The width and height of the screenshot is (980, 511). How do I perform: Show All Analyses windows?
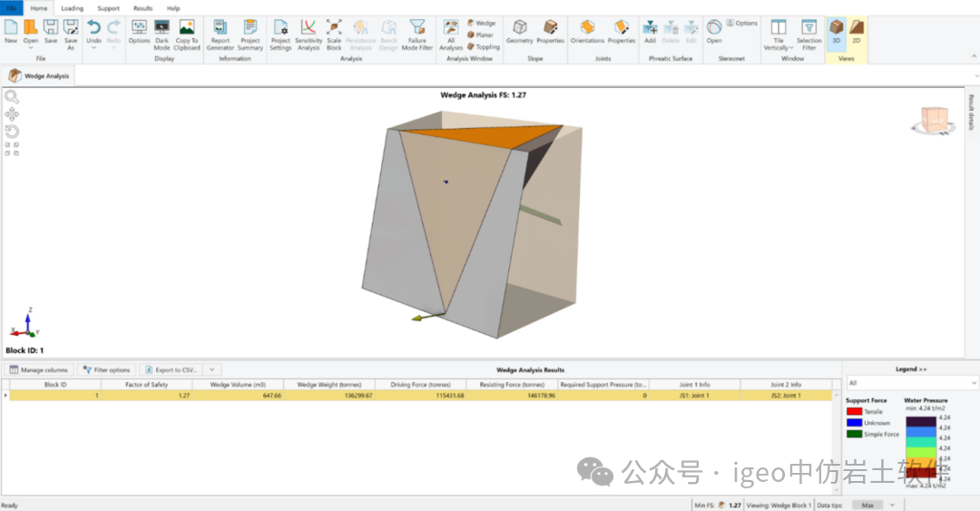[x=451, y=34]
